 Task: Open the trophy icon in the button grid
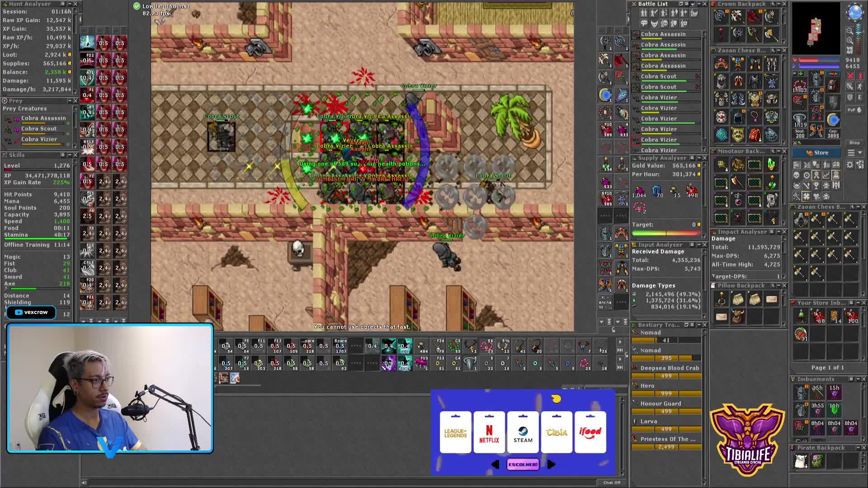(x=816, y=186)
